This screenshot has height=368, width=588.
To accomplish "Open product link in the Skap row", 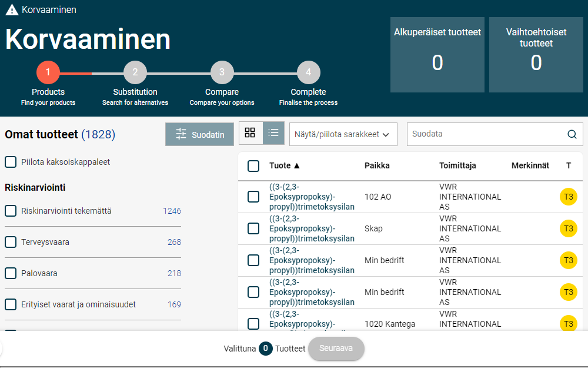I will click(312, 228).
